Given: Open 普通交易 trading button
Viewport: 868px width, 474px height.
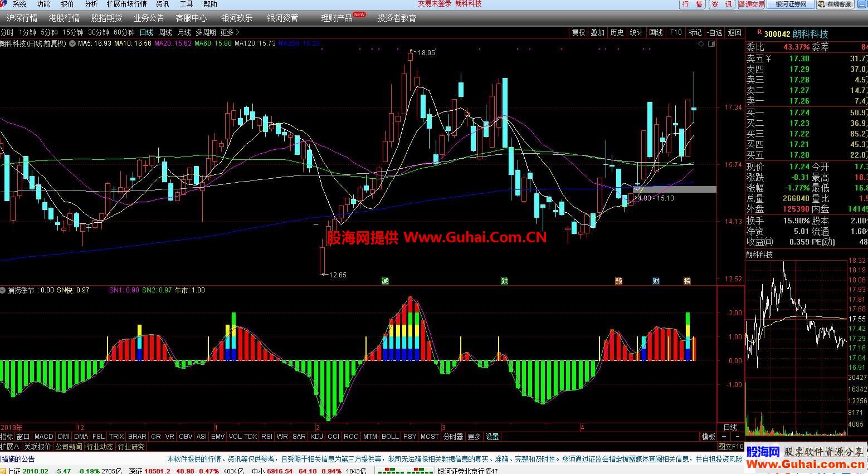Looking at the screenshot, I should [x=752, y=4].
